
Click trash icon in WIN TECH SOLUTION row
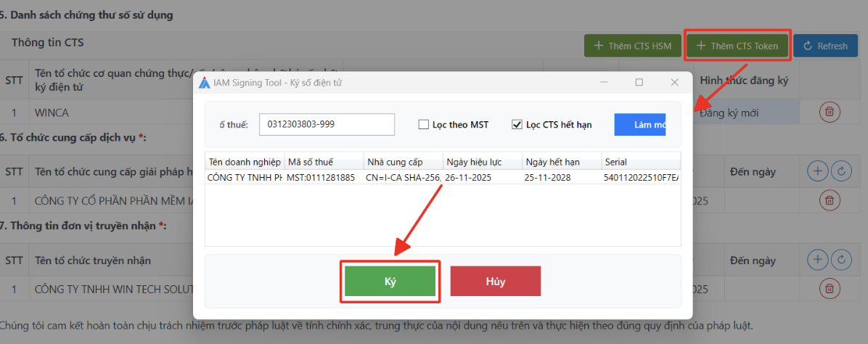tap(830, 288)
